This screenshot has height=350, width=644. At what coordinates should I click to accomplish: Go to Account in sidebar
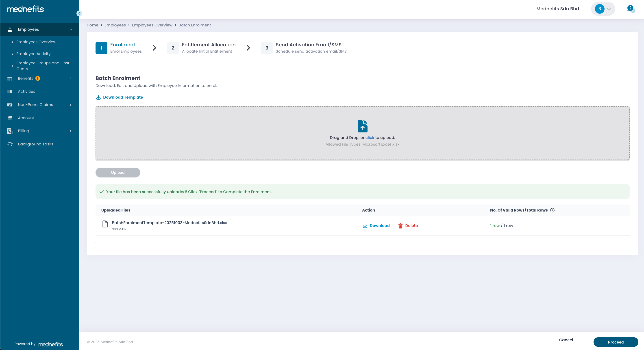click(x=26, y=118)
